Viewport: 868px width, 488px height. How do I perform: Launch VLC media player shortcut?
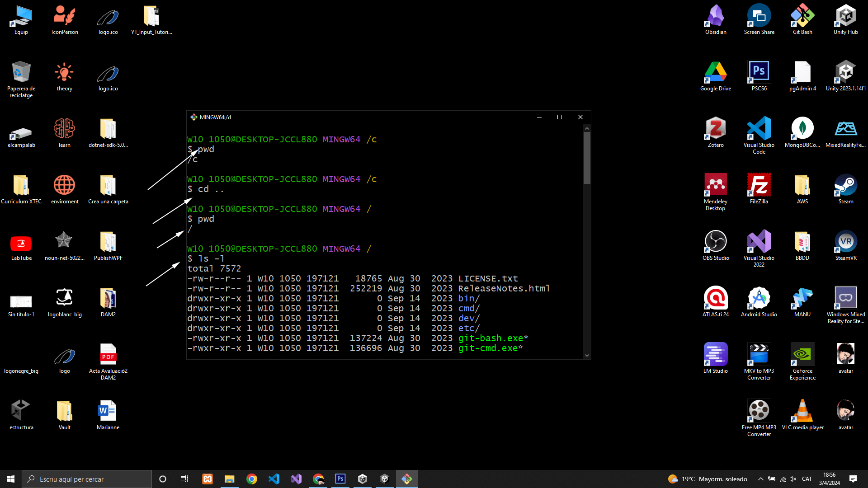point(802,411)
